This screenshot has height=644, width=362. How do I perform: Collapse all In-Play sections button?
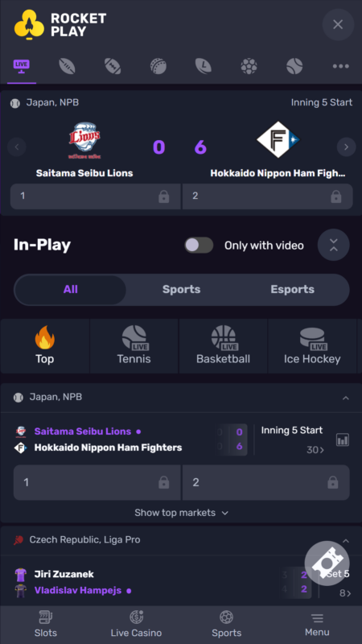[x=333, y=245]
